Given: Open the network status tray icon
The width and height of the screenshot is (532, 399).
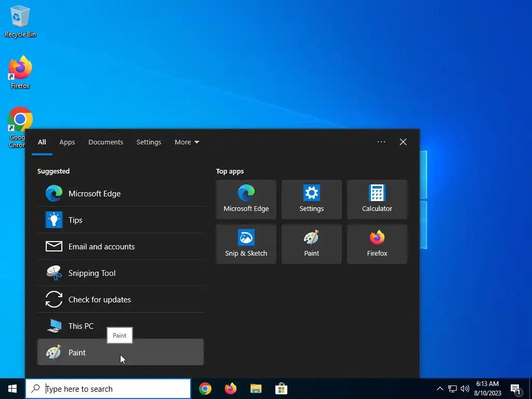Looking at the screenshot, I should (453, 389).
